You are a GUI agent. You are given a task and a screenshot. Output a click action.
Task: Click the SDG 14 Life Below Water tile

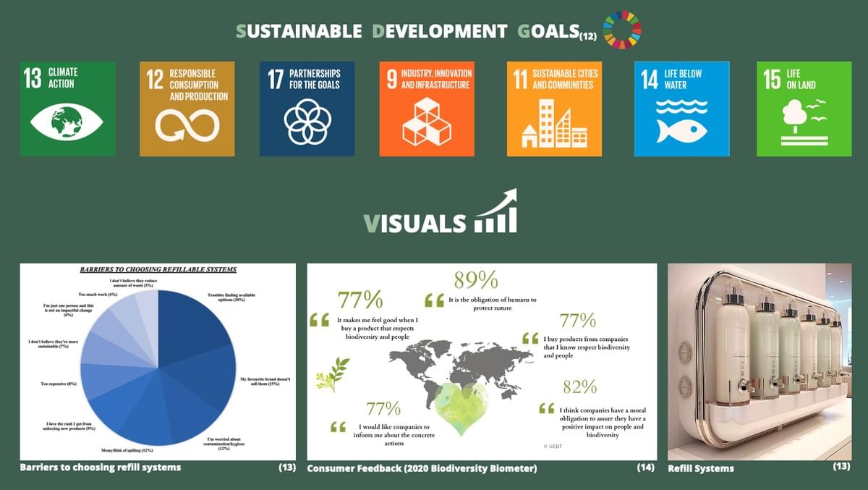pyautogui.click(x=682, y=109)
